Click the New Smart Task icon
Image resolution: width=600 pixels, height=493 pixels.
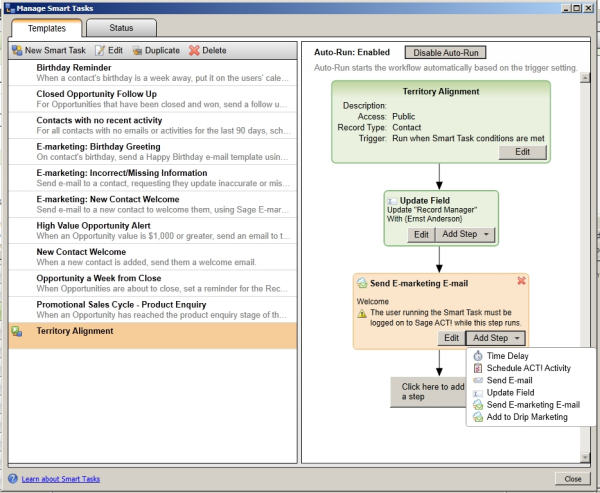point(17,51)
